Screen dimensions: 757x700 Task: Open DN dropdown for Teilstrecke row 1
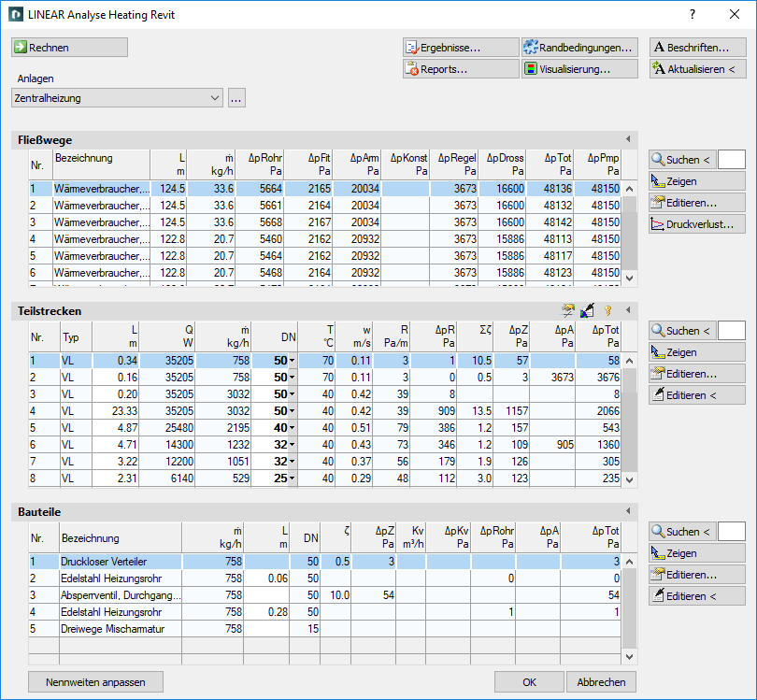pyautogui.click(x=293, y=361)
